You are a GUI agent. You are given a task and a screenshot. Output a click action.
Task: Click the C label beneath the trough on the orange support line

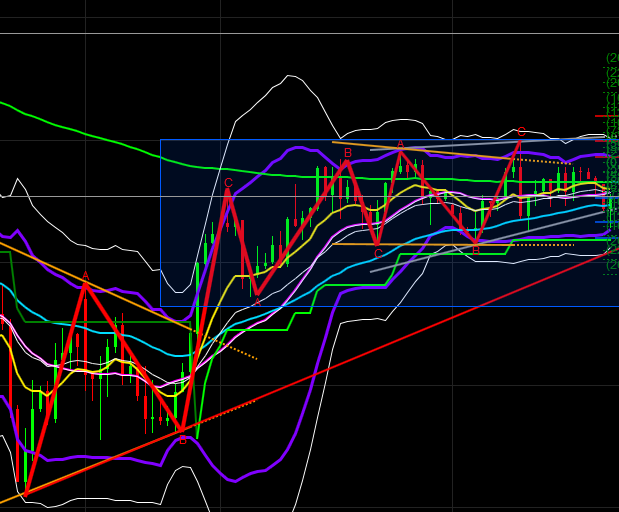[378, 254]
